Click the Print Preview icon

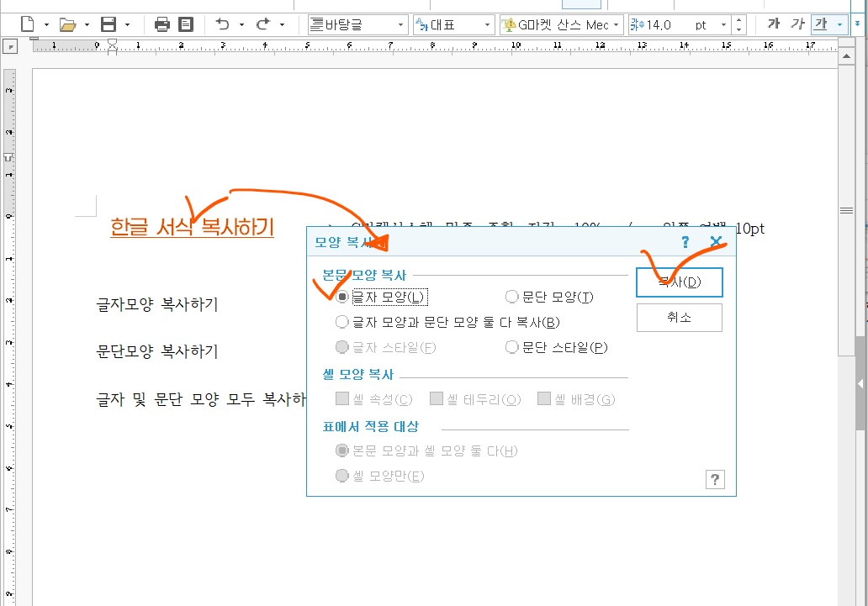(x=186, y=24)
